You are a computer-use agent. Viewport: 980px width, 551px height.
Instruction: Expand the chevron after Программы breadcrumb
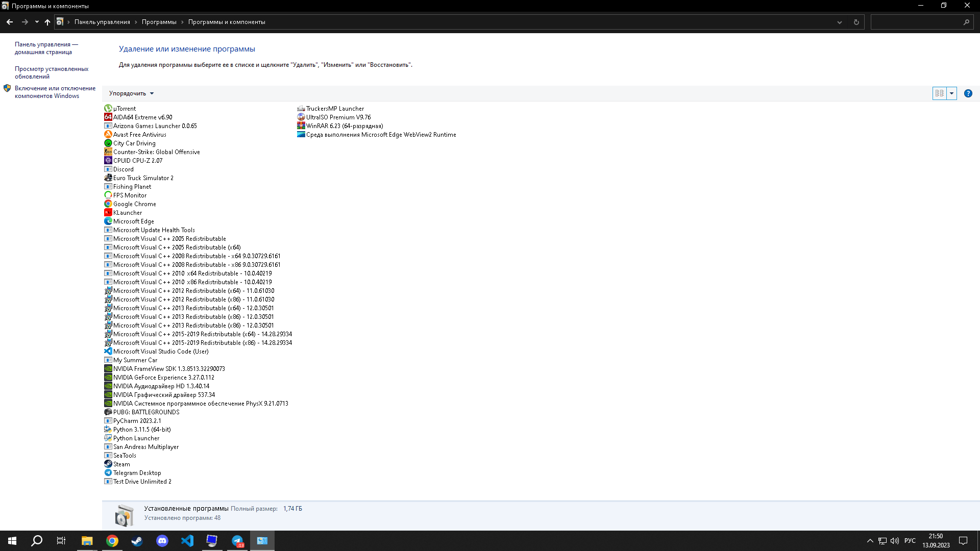coord(182,22)
